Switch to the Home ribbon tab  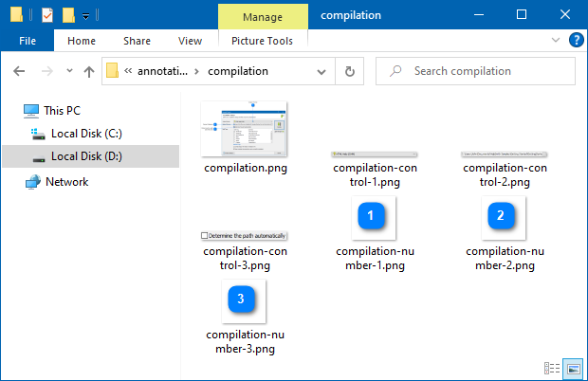(82, 41)
